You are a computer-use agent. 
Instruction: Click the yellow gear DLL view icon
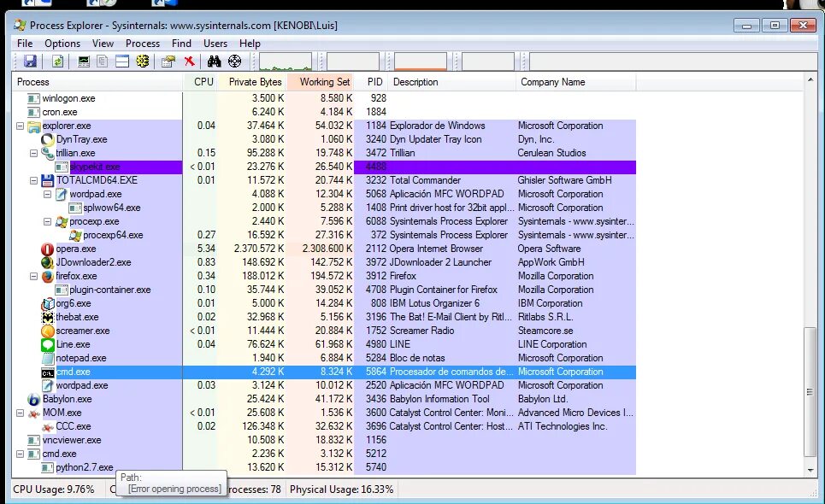(143, 62)
